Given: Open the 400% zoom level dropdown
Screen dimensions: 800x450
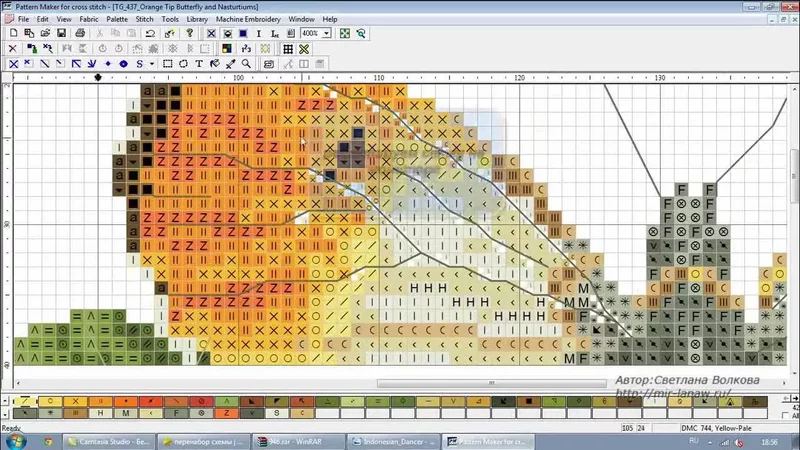Looking at the screenshot, I should [x=327, y=33].
